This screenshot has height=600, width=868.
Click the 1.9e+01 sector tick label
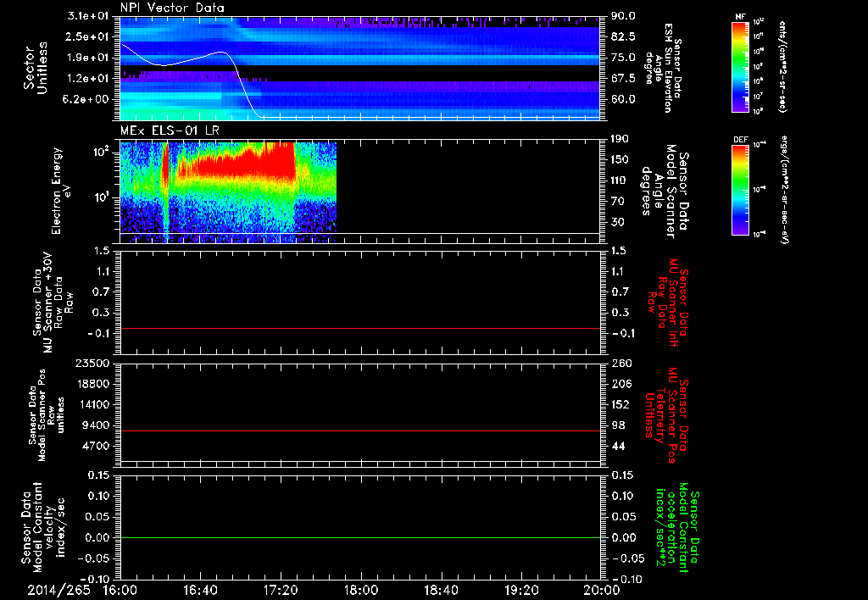tap(88, 58)
